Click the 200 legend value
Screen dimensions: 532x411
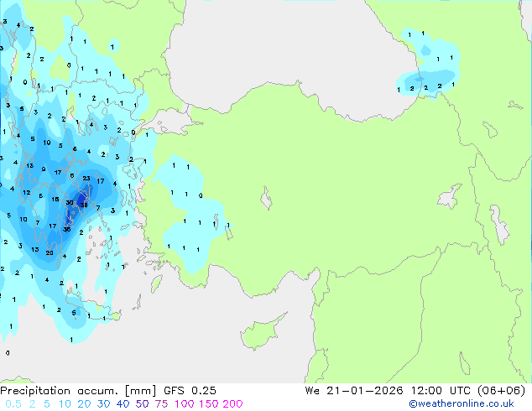(x=232, y=404)
